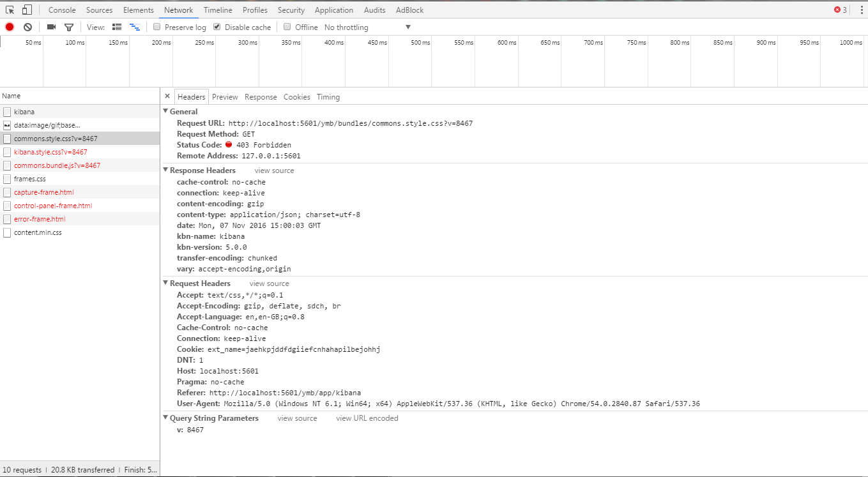Open the Timeline panel tab
868x477 pixels.
point(218,10)
